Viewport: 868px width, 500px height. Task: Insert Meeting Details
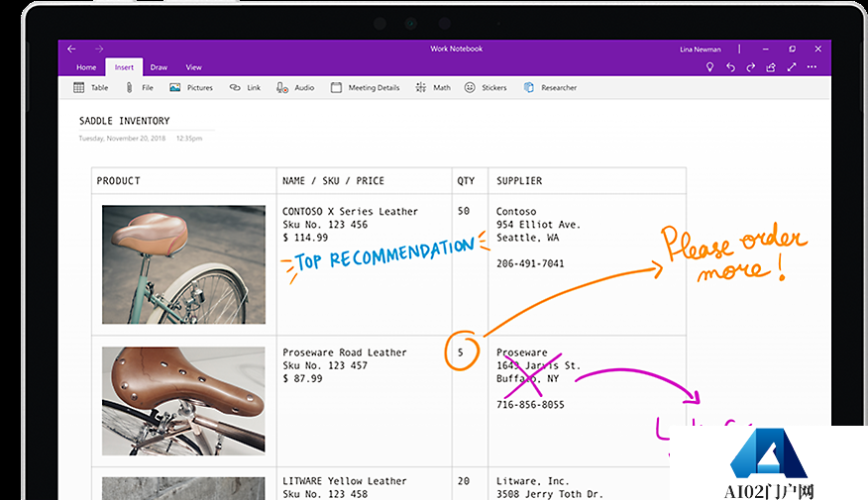tap(366, 87)
